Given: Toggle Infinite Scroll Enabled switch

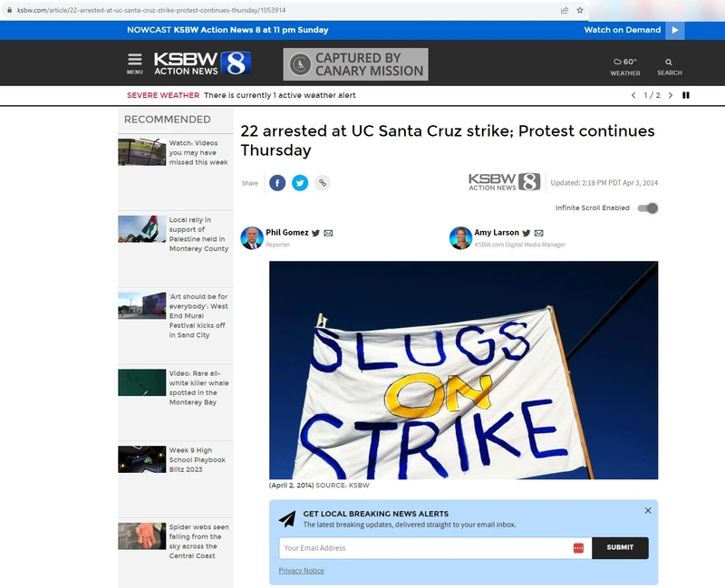Looking at the screenshot, I should 647,208.
